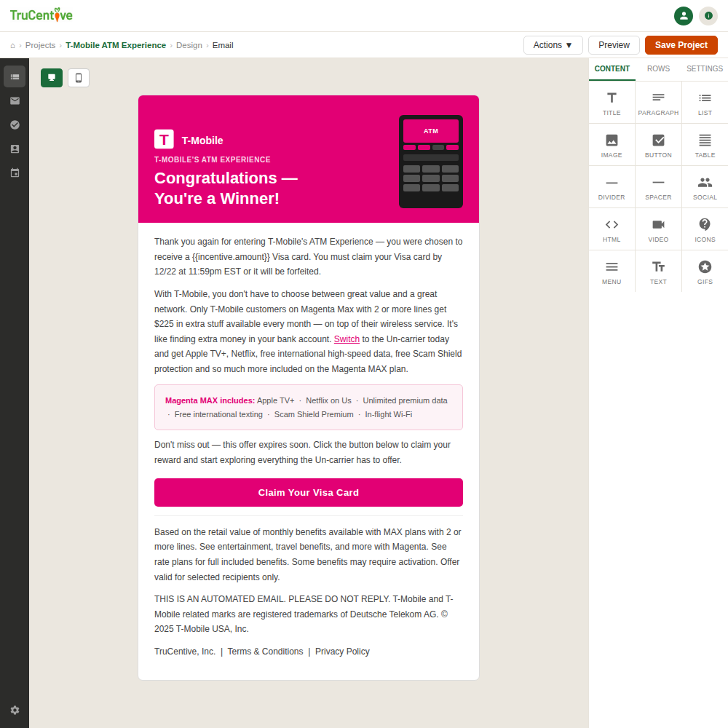Open the mail icon in left sidebar
The image size is (728, 728).
pos(15,100)
